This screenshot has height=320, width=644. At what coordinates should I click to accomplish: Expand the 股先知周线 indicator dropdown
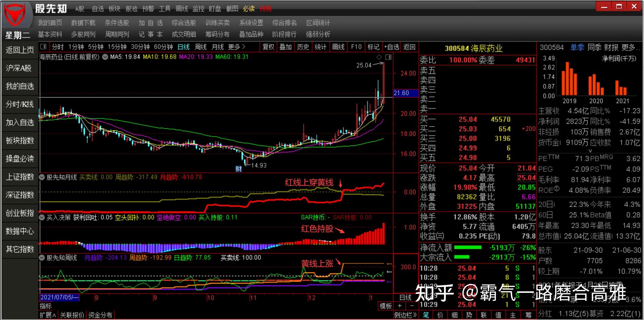click(42, 258)
